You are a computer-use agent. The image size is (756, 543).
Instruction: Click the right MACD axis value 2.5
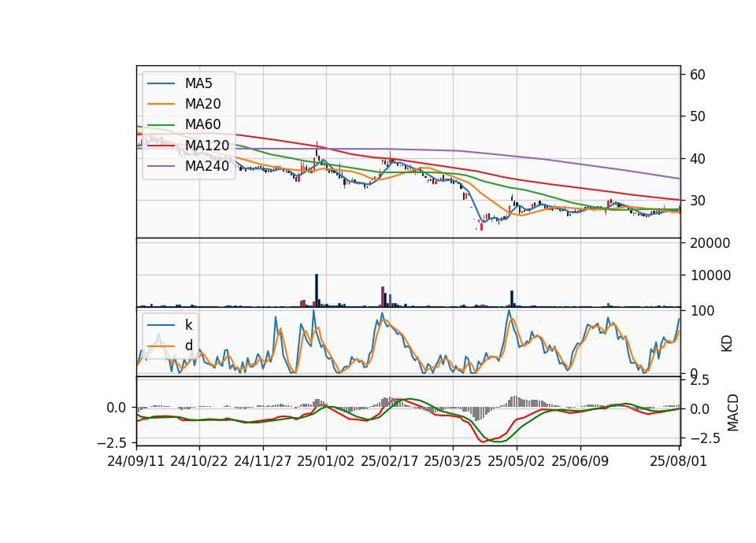tap(699, 380)
